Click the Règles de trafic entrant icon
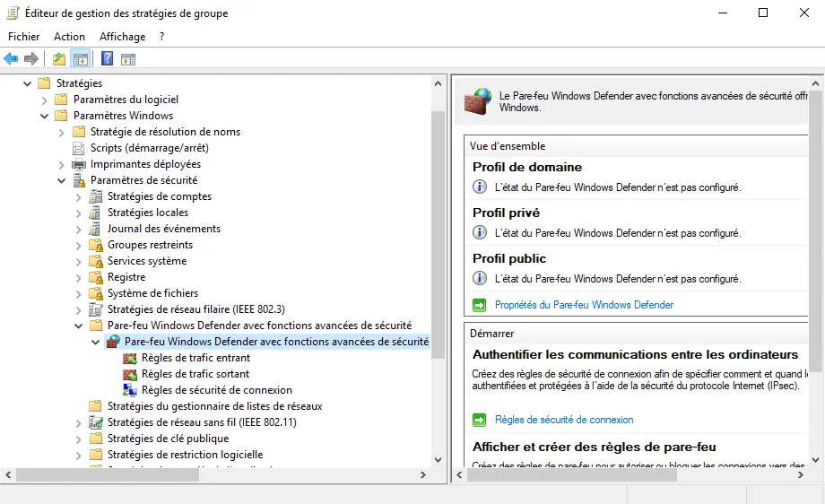The image size is (825, 504). [130, 359]
